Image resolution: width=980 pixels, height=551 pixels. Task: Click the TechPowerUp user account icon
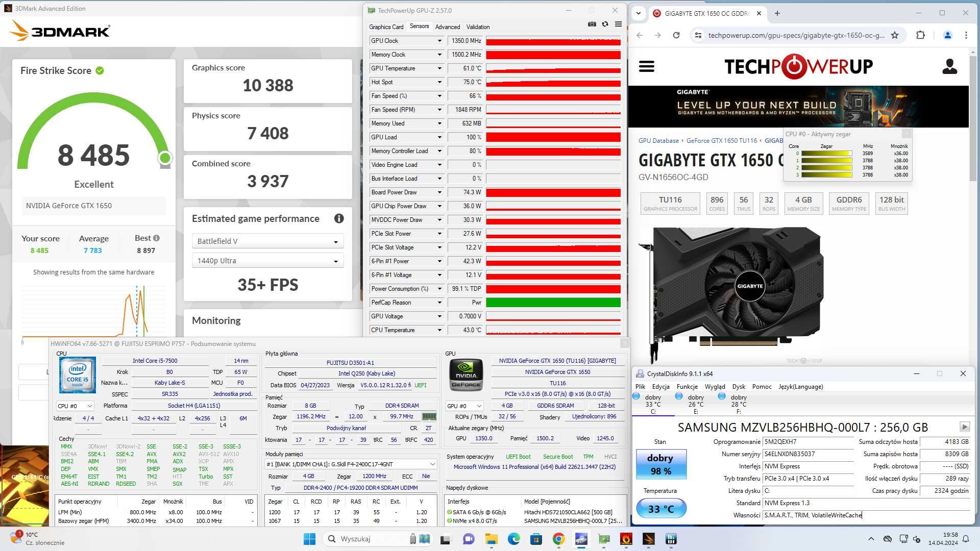click(x=949, y=66)
